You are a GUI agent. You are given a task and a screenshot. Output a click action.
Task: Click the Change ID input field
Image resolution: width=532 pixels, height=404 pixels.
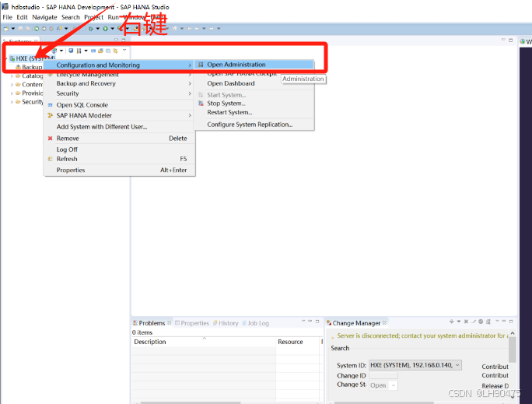[x=383, y=375]
